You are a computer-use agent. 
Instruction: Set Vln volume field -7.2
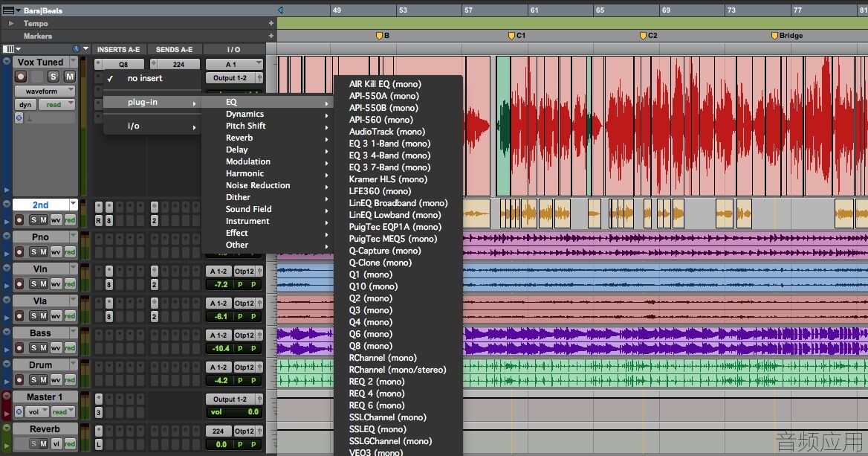pyautogui.click(x=220, y=284)
